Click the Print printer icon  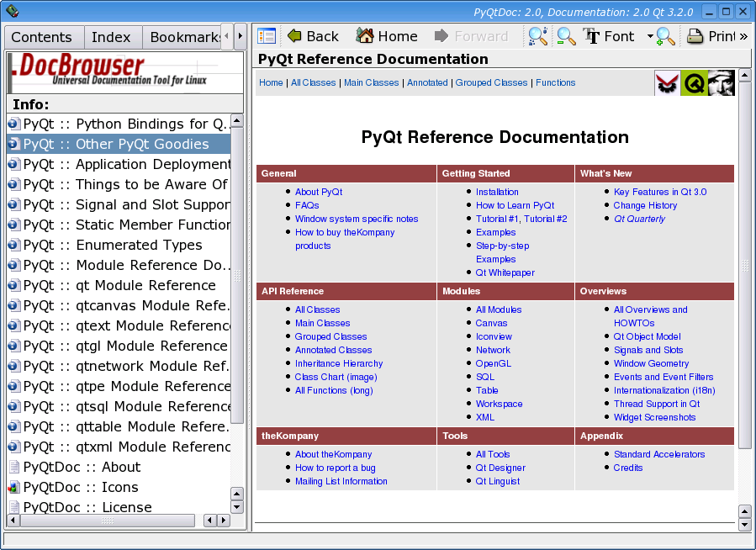tap(695, 36)
